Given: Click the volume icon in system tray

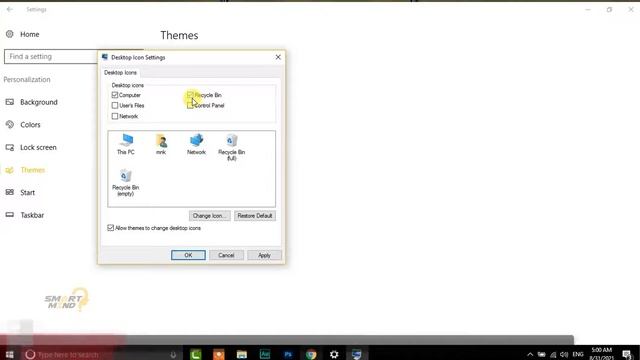Looking at the screenshot, I should pyautogui.click(x=564, y=354).
